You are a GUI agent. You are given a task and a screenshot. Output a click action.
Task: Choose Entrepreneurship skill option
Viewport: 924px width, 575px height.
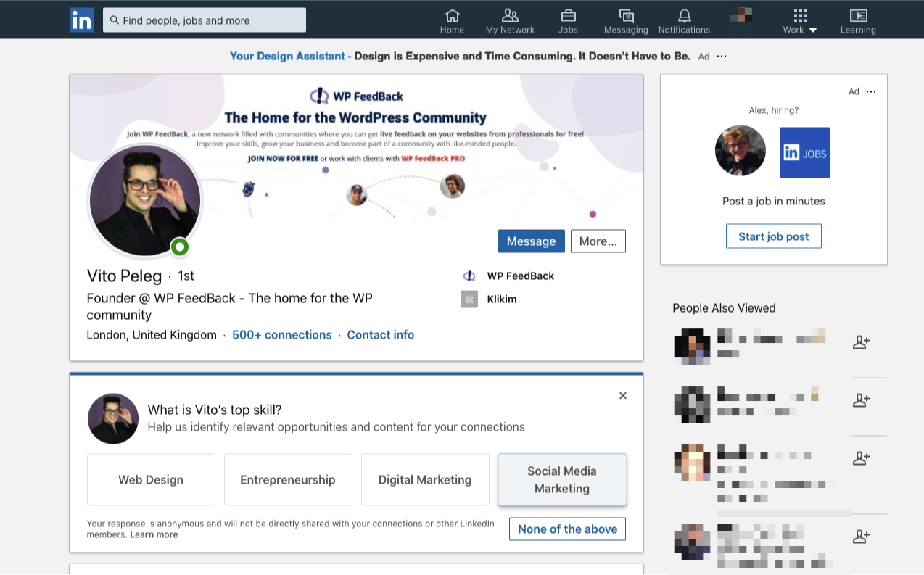point(288,480)
